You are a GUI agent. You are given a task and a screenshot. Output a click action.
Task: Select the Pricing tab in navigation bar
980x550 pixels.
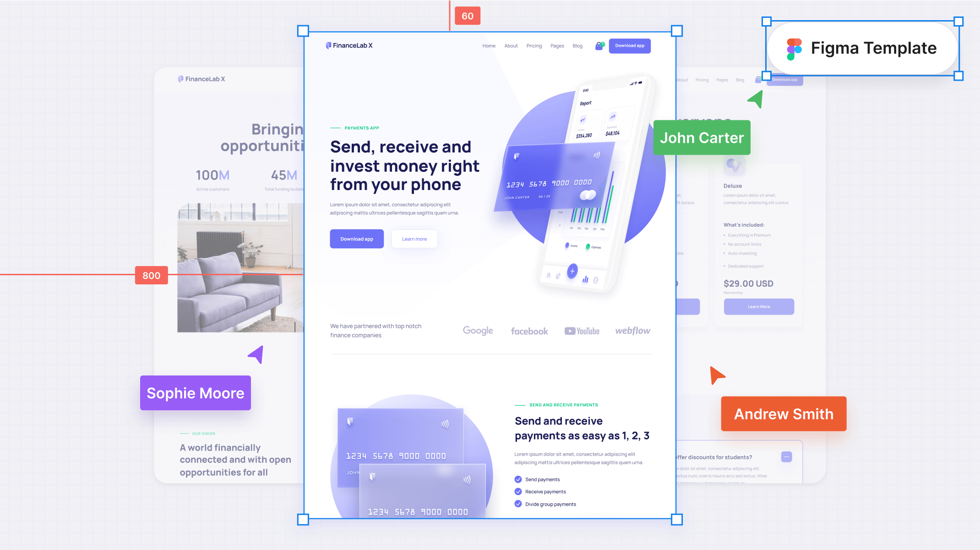click(x=535, y=46)
